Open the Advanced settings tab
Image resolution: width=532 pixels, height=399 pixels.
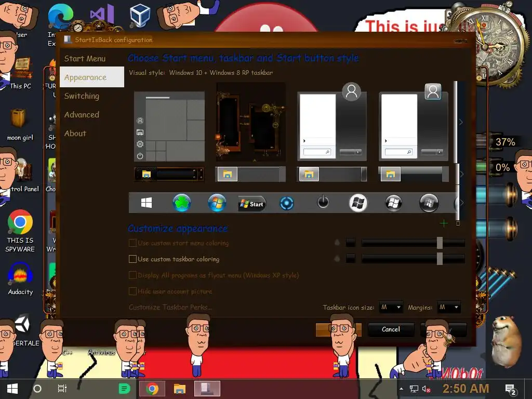click(x=82, y=115)
